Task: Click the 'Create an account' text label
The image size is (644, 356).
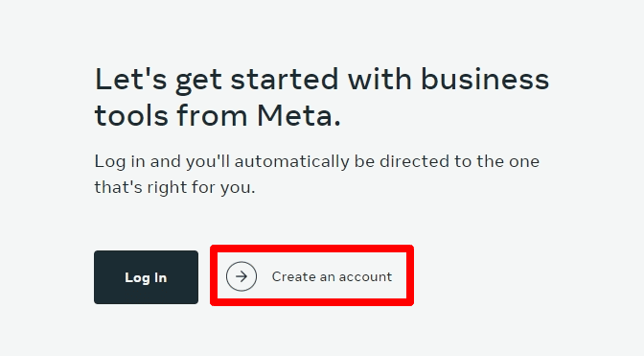Action: pos(332,276)
